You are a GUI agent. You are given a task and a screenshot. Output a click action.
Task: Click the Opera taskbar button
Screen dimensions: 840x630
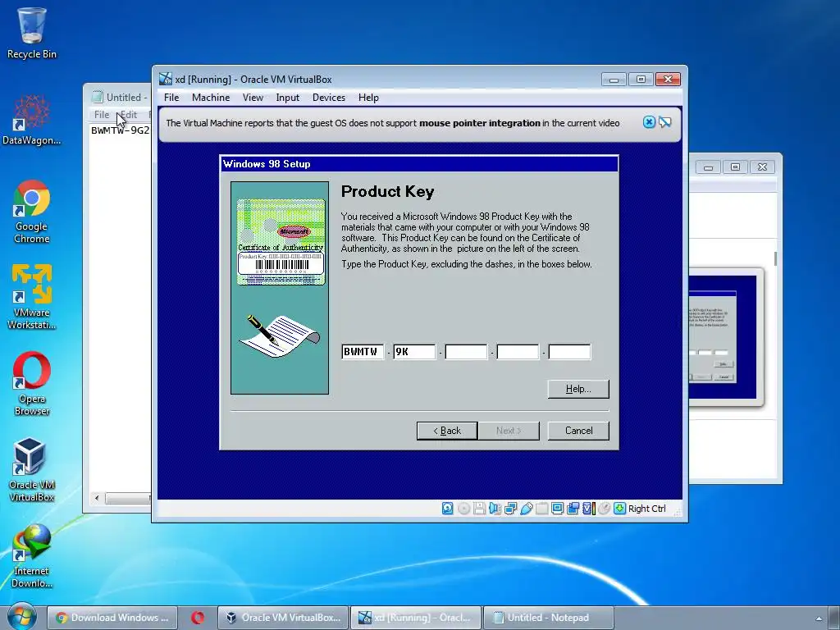click(x=197, y=618)
